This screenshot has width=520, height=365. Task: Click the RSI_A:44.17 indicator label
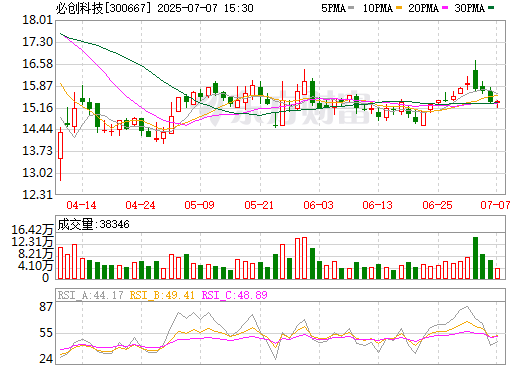90,295
